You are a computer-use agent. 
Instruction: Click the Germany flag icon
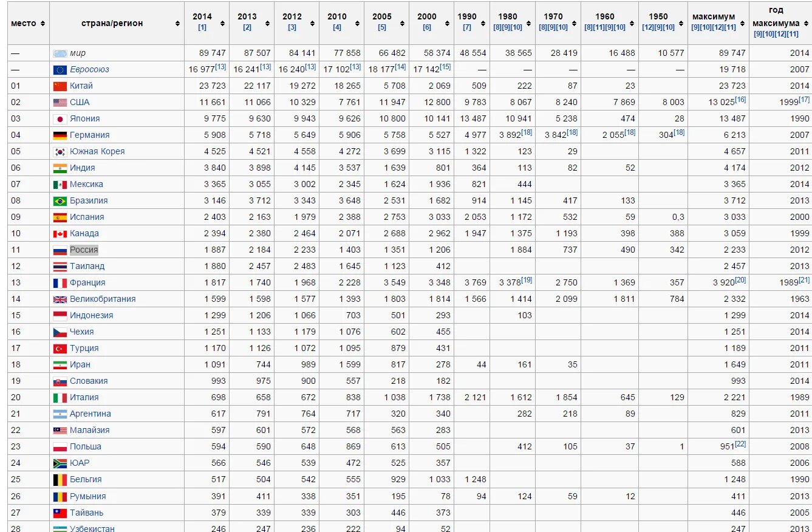[60, 135]
